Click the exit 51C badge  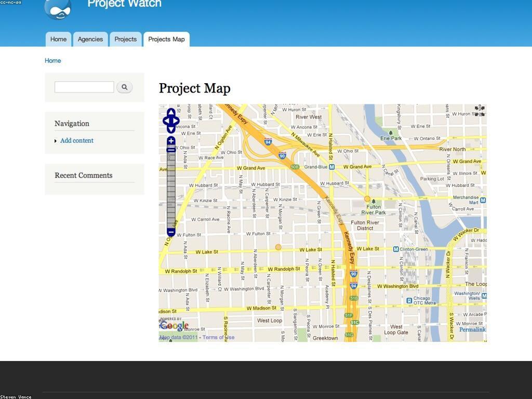click(x=354, y=322)
